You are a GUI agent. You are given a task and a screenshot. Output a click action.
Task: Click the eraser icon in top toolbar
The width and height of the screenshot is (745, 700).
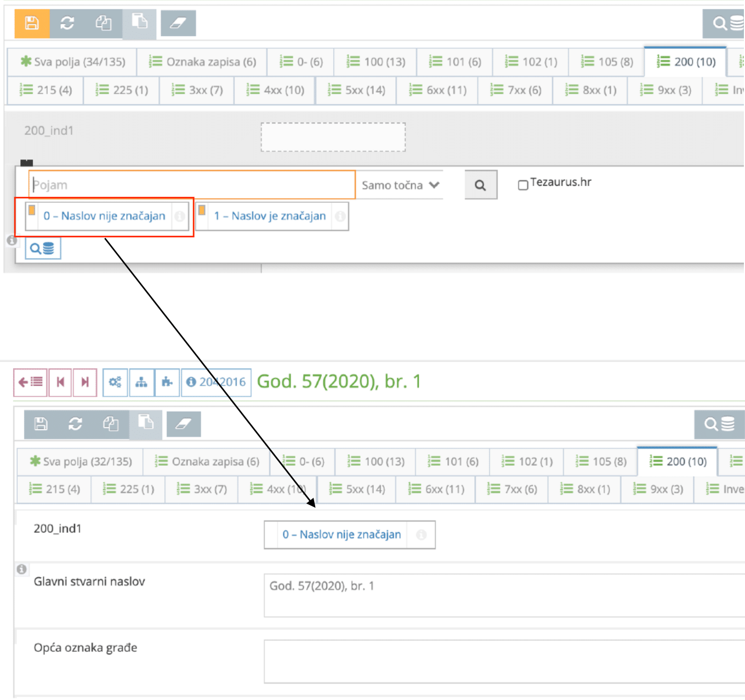(x=178, y=23)
